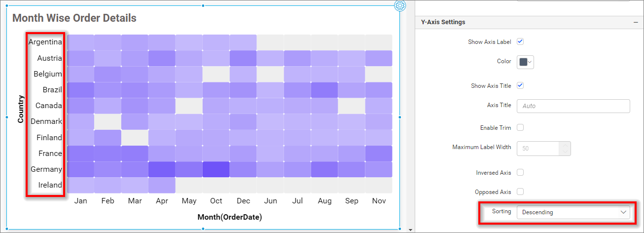644x233 pixels.
Task: Click the Month(OrderDate) X-axis title
Action: click(229, 217)
